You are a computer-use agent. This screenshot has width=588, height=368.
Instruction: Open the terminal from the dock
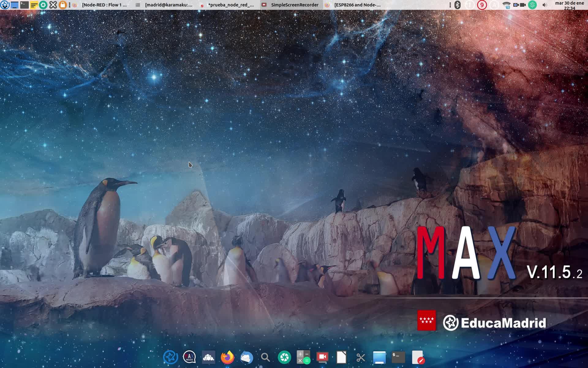click(x=398, y=357)
